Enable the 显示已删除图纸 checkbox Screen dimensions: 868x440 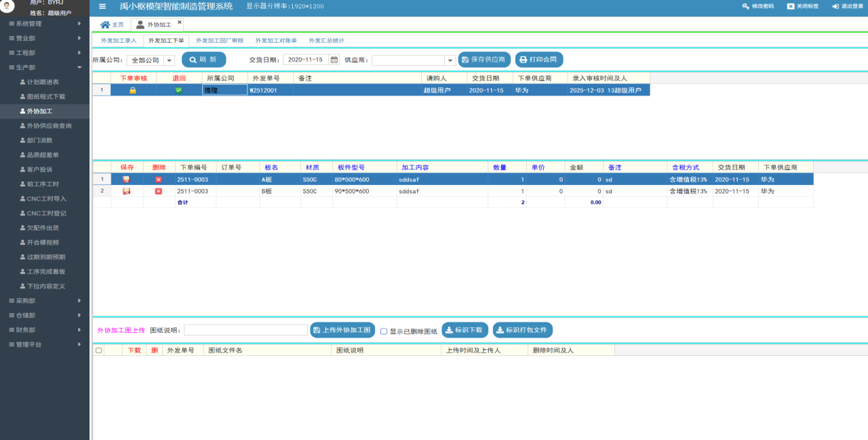(384, 331)
